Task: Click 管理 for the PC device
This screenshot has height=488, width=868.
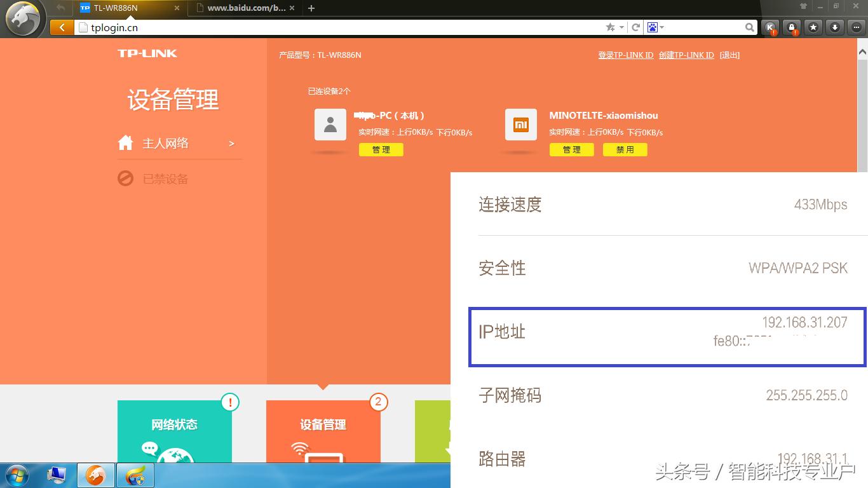Action: click(x=381, y=149)
